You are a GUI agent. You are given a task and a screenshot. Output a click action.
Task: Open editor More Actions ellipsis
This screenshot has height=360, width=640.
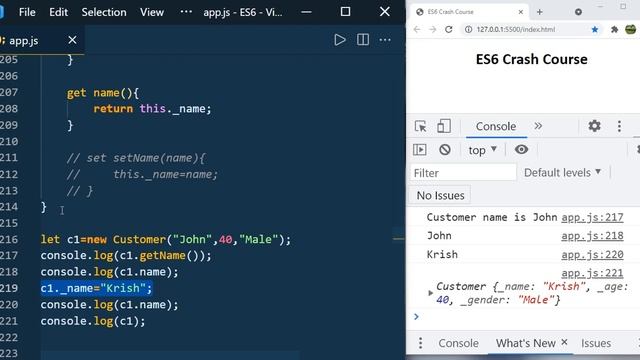385,40
